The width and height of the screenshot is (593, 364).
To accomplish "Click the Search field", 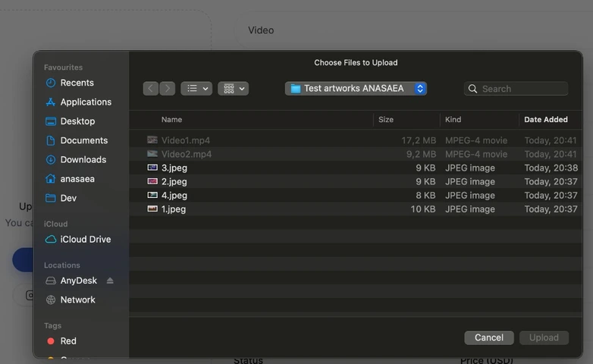I will tap(523, 89).
